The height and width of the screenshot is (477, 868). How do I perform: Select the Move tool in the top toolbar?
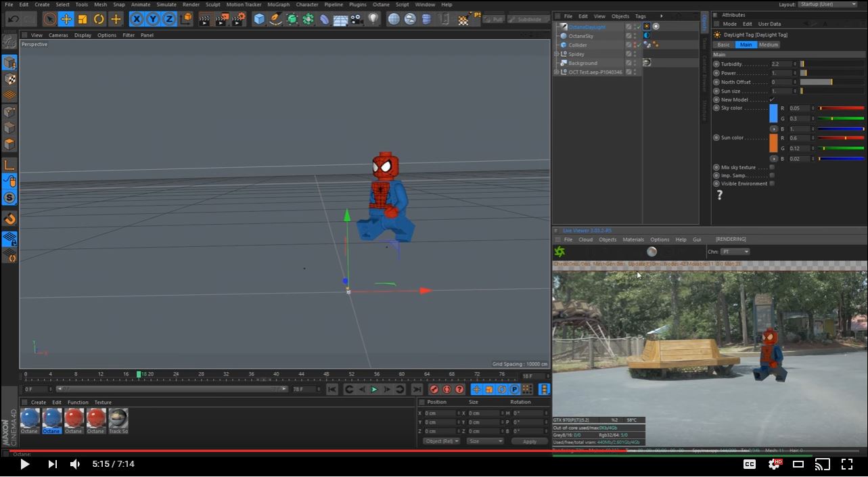coord(66,19)
